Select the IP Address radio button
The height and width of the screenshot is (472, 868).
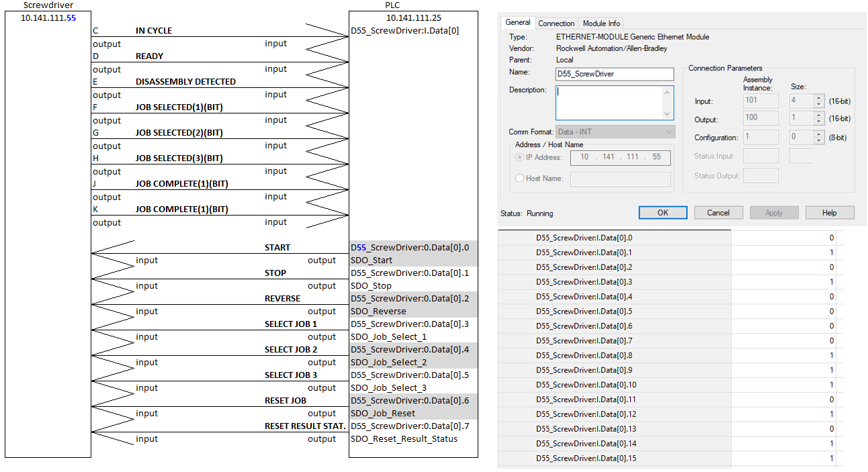pos(519,157)
